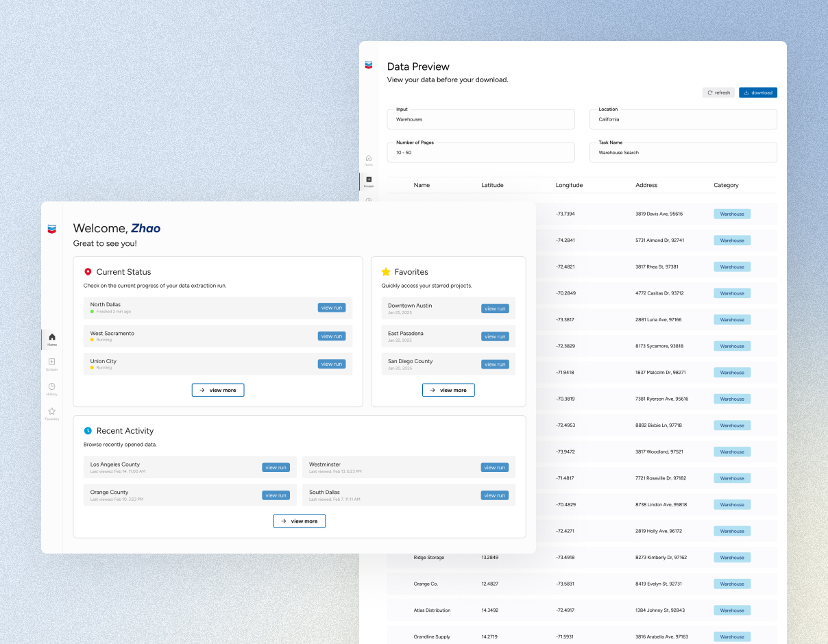Image resolution: width=828 pixels, height=644 pixels.
Task: Select latitude value 14.3492
Action: [489, 610]
